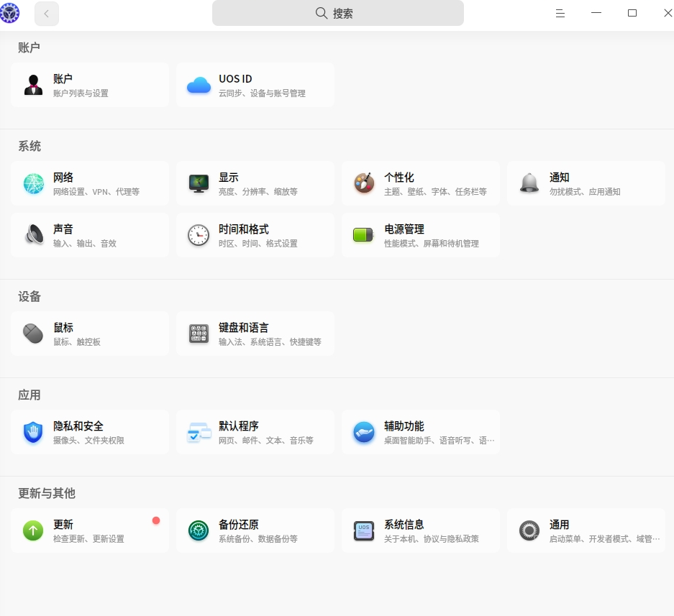The image size is (674, 616).
Task: Go back with the title bar arrow
Action: click(47, 14)
